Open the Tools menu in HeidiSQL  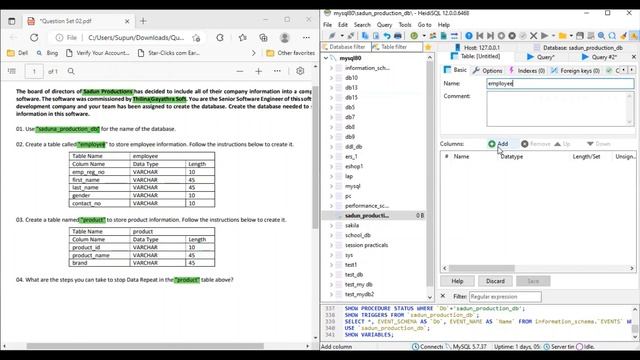(x=405, y=25)
